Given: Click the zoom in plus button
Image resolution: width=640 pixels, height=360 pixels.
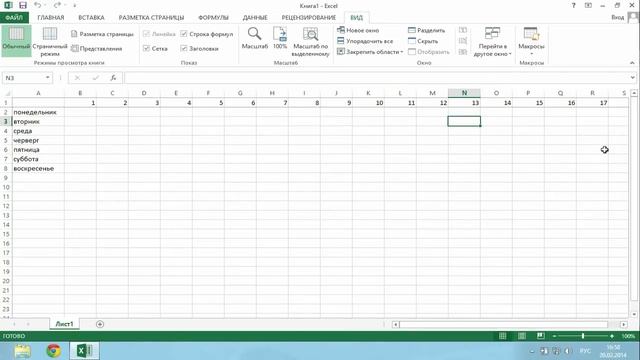Looking at the screenshot, I should (x=612, y=336).
